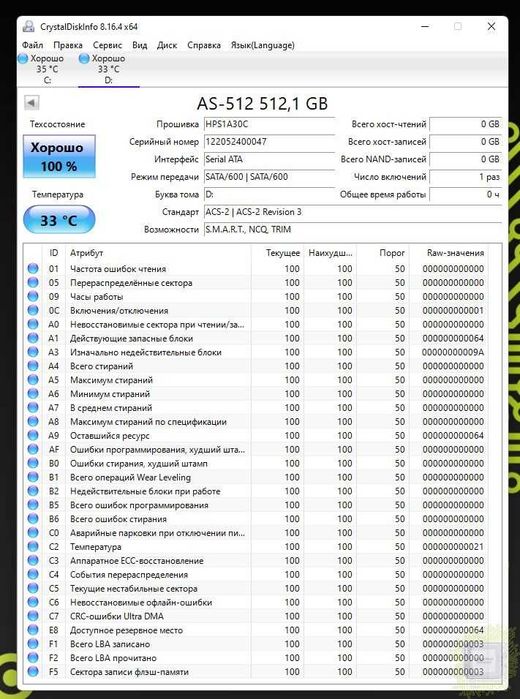Click the Наихудш... column header
The height and width of the screenshot is (699, 520).
click(x=330, y=253)
